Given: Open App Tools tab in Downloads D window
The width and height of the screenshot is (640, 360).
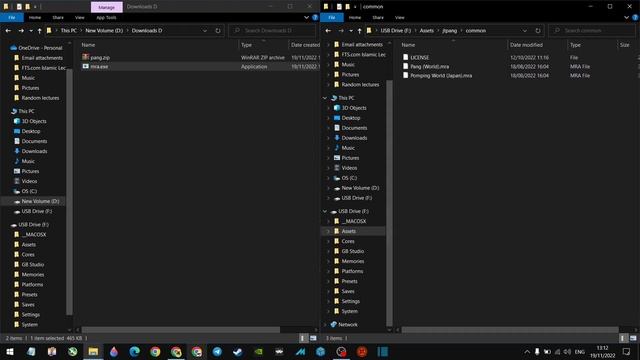Looking at the screenshot, I should (107, 18).
